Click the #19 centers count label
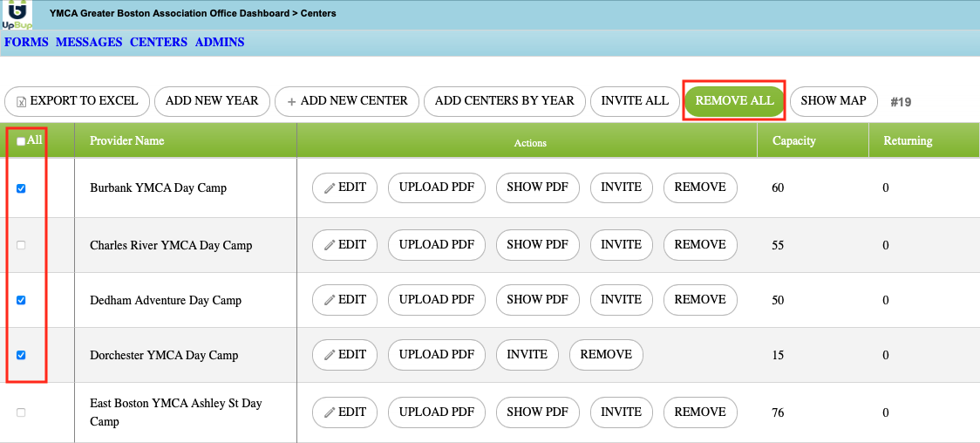The image size is (980, 443). click(901, 103)
